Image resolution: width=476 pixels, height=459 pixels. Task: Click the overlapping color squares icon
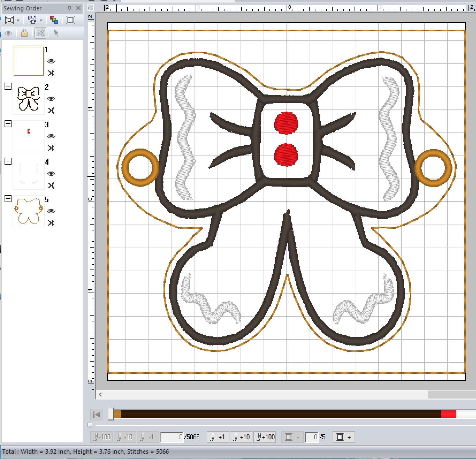pyautogui.click(x=54, y=20)
